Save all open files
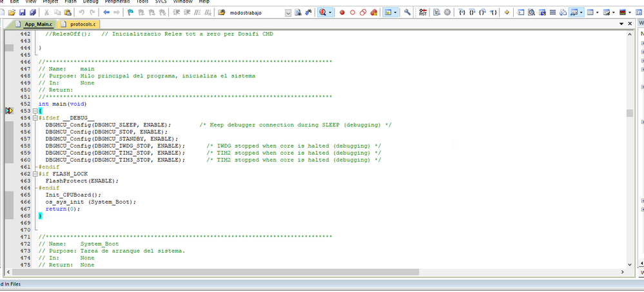644x292 pixels. click(32, 12)
